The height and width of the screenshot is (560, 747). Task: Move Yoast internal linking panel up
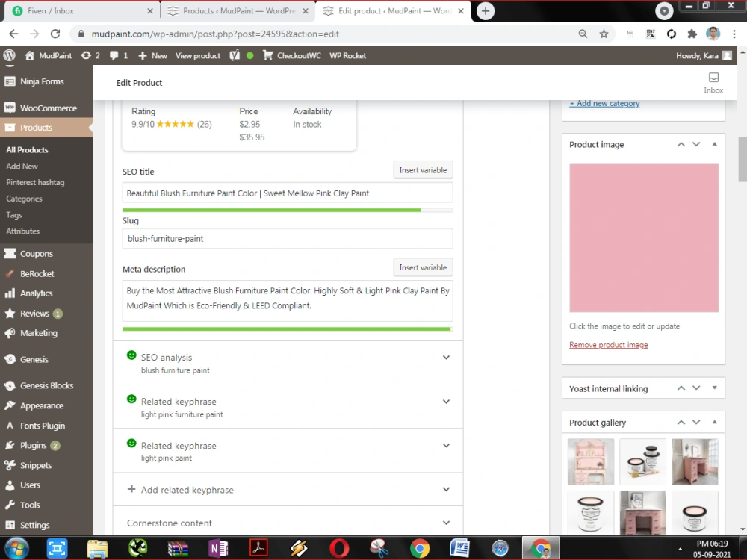pyautogui.click(x=681, y=388)
